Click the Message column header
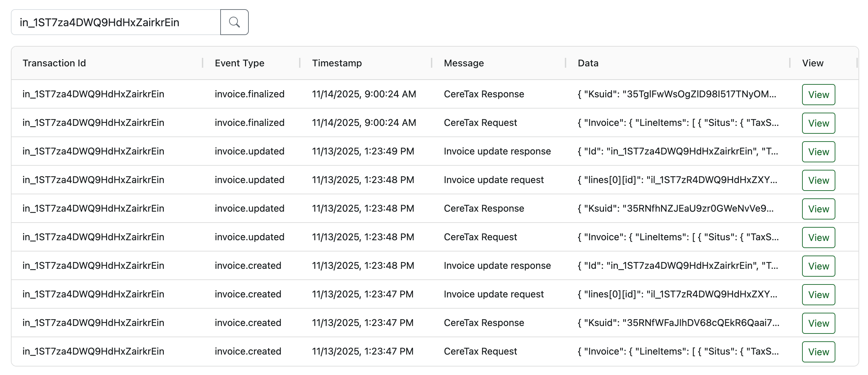 [x=464, y=63]
